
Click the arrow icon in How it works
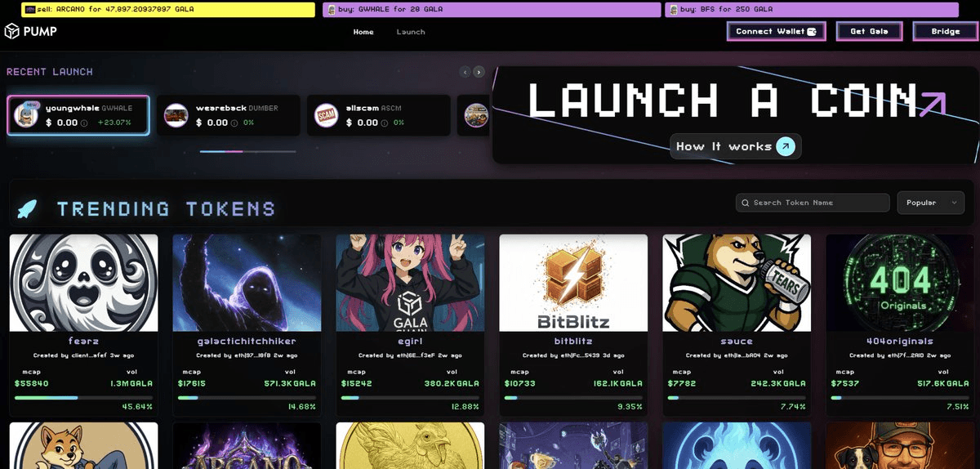(786, 146)
